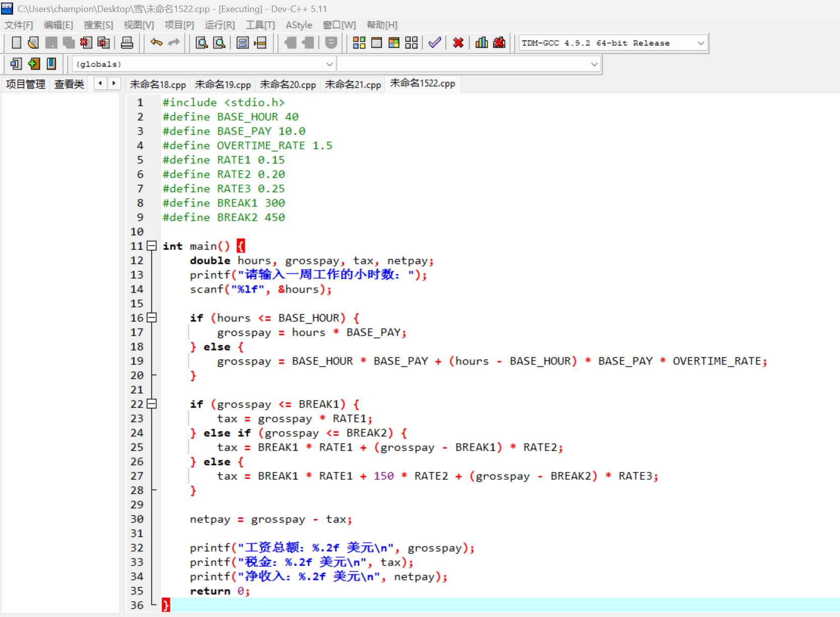Open the 视图[V] menu

pos(139,25)
